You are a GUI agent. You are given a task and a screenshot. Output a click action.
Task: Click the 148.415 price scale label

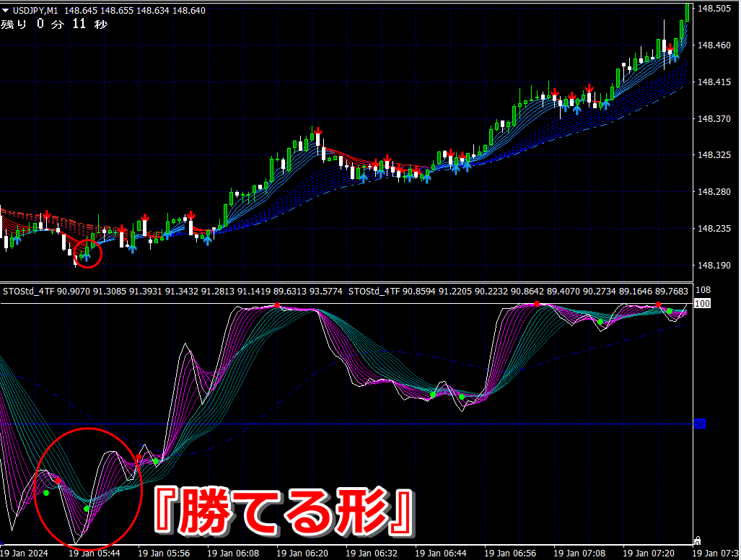click(714, 82)
